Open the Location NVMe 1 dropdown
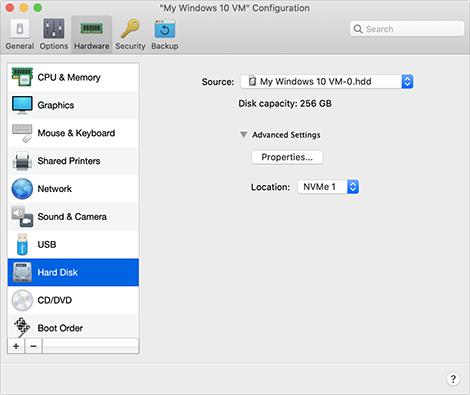This screenshot has height=395, width=470. coord(328,187)
